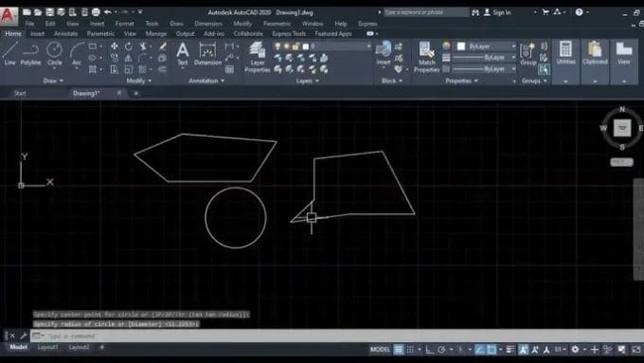Expand the Modify panel dropdown

tap(139, 81)
